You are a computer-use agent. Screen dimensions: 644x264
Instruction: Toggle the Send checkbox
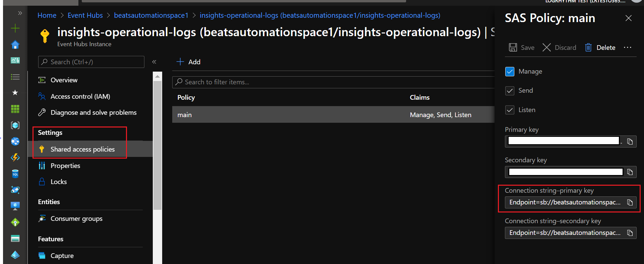point(510,91)
